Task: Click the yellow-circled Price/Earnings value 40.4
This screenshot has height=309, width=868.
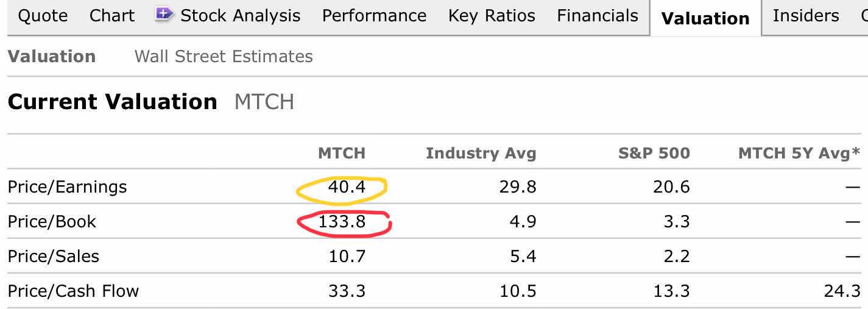Action: click(x=347, y=186)
